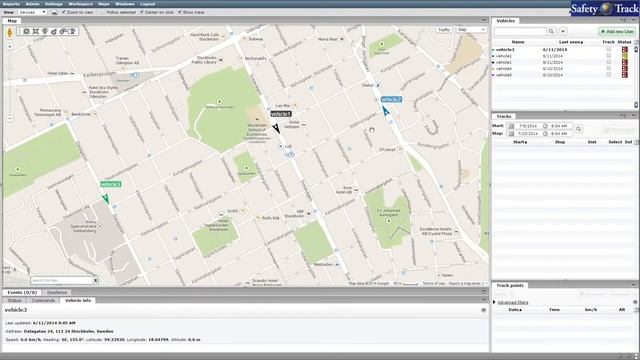640x360 pixels.
Task: Open the Admin menu
Action: (33, 4)
